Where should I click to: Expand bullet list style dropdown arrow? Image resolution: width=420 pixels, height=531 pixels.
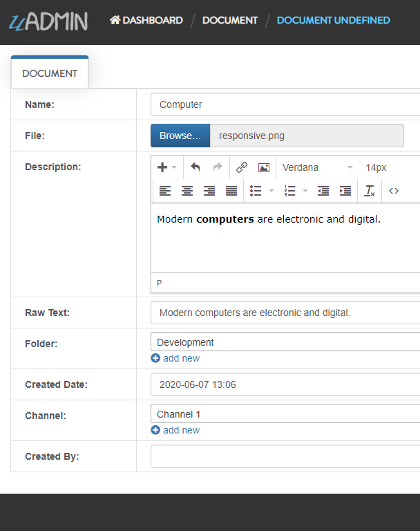point(271,191)
